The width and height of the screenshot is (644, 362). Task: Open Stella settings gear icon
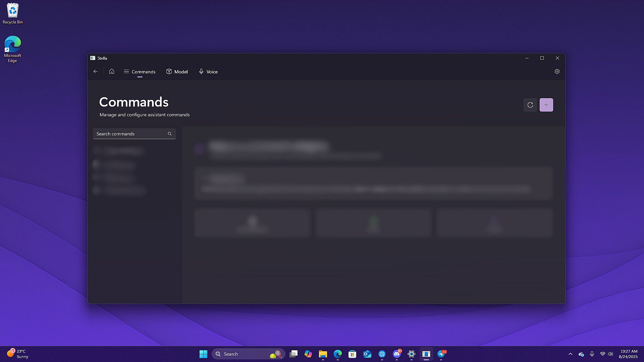pos(557,71)
